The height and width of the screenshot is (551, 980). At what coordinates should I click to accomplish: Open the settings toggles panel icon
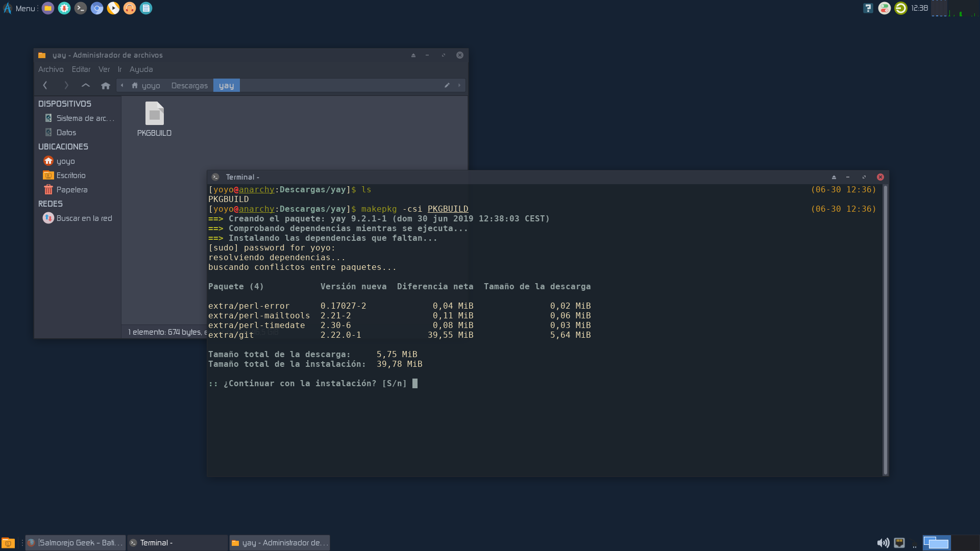tap(884, 8)
